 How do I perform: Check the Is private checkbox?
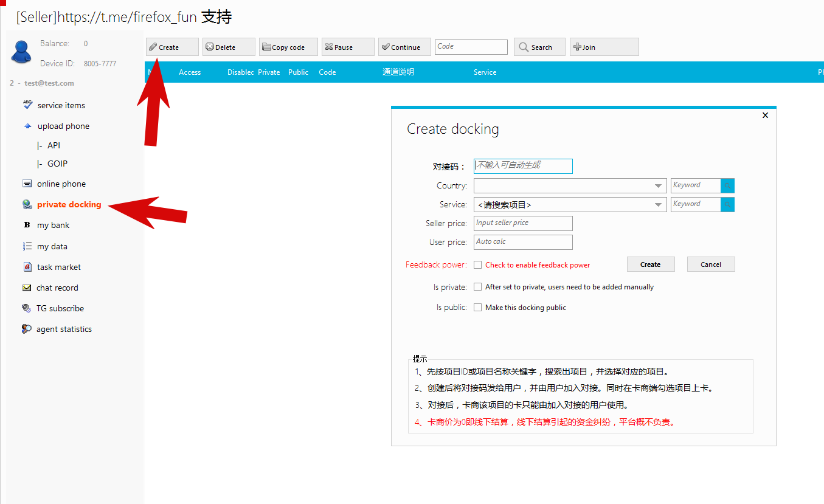tap(478, 286)
